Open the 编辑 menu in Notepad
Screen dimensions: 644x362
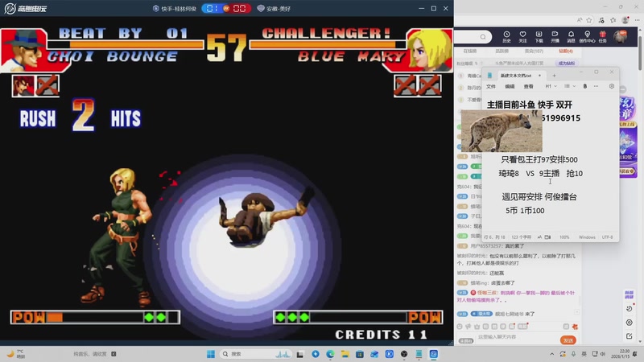coord(510,87)
